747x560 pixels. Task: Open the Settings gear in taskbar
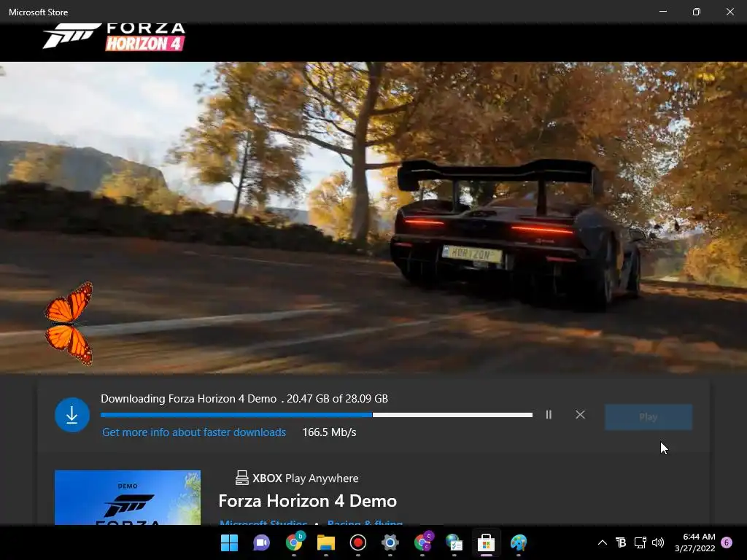390,542
